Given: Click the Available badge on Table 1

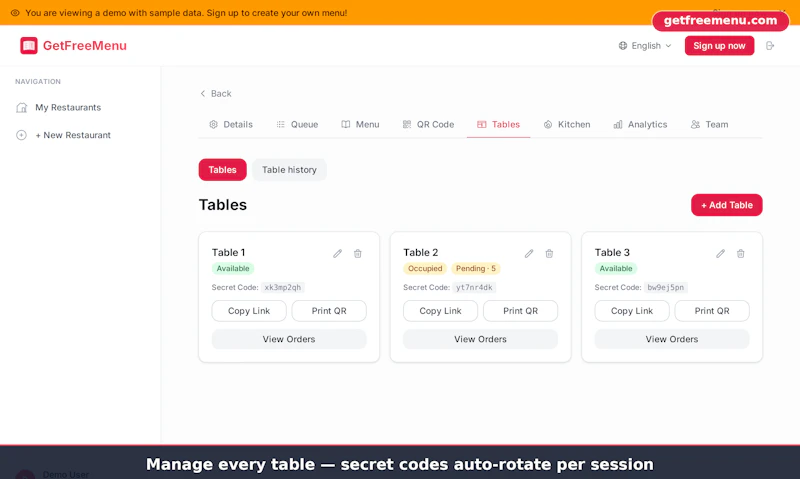Looking at the screenshot, I should tap(233, 268).
